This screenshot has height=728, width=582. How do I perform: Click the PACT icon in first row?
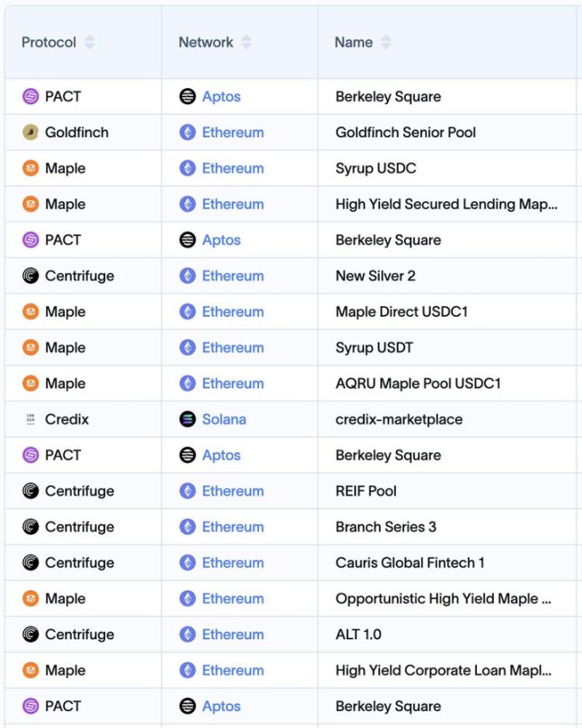coord(31,96)
